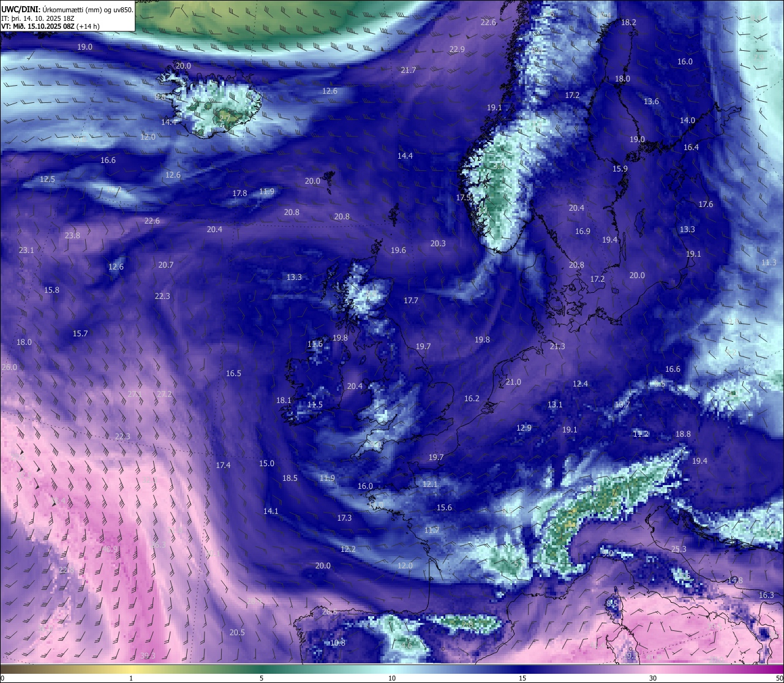Select the map value 20.7
This screenshot has width=784, height=683.
click(166, 265)
